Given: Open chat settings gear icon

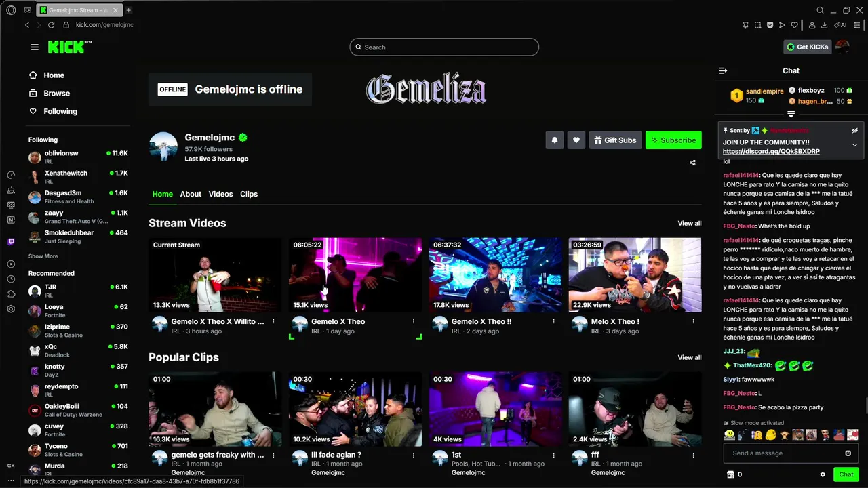Looking at the screenshot, I should tap(823, 474).
